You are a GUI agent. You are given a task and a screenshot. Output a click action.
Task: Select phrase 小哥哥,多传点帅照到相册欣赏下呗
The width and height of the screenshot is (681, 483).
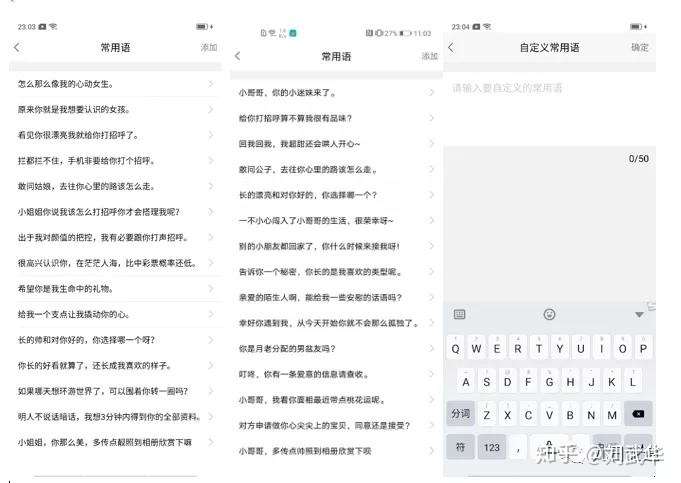(305, 451)
